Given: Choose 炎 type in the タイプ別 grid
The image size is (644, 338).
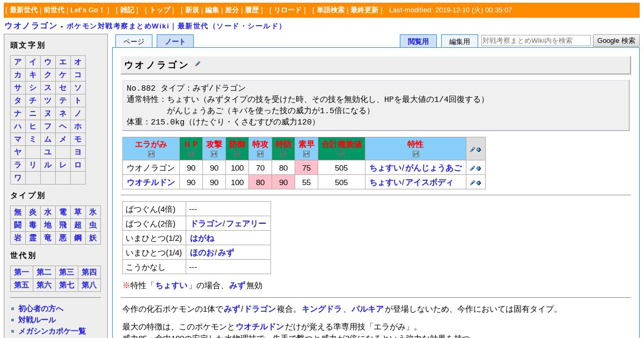Looking at the screenshot, I should (x=33, y=212).
